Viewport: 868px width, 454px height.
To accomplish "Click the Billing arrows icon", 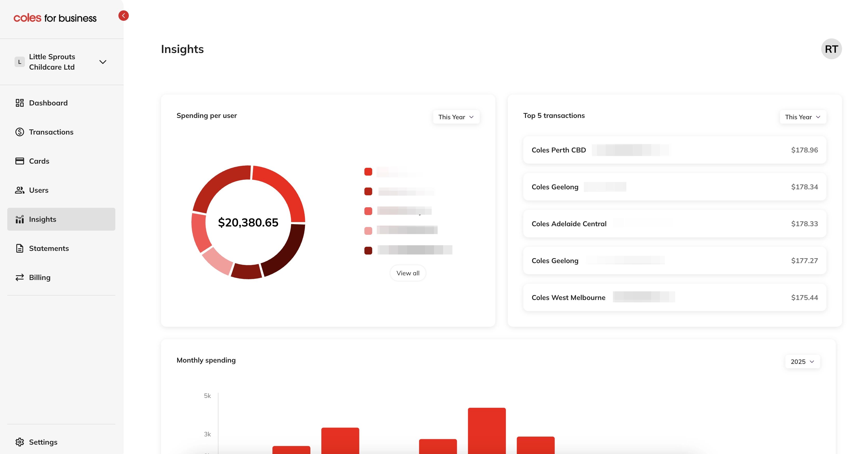I will (x=19, y=277).
